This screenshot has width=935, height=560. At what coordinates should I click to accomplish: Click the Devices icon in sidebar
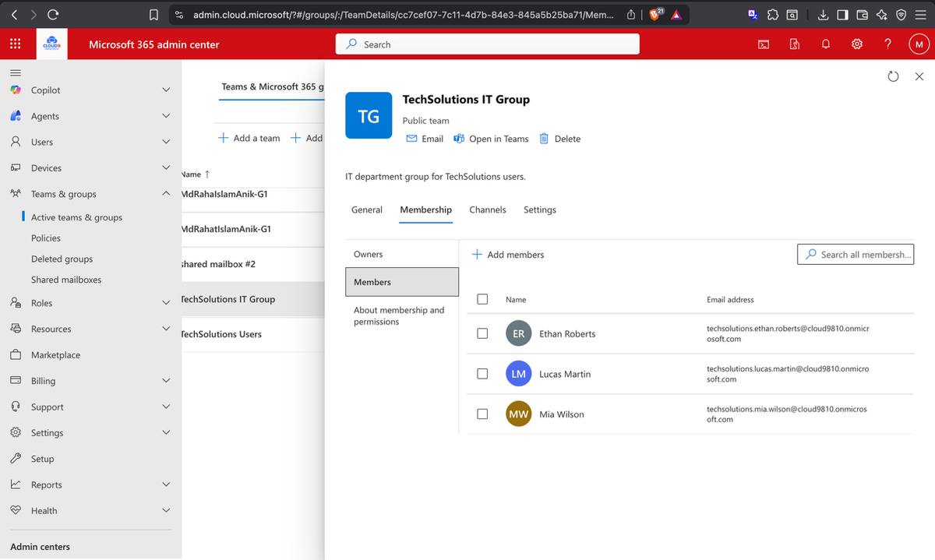click(16, 167)
